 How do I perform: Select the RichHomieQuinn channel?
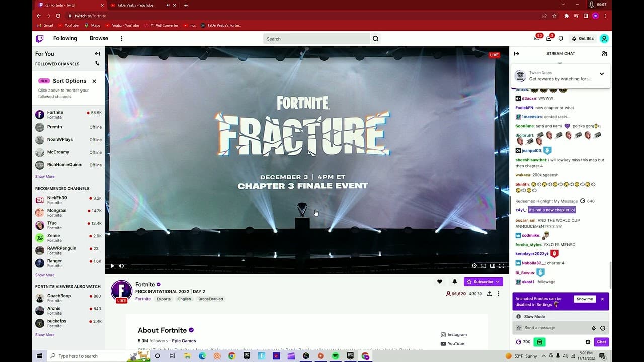(x=68, y=165)
